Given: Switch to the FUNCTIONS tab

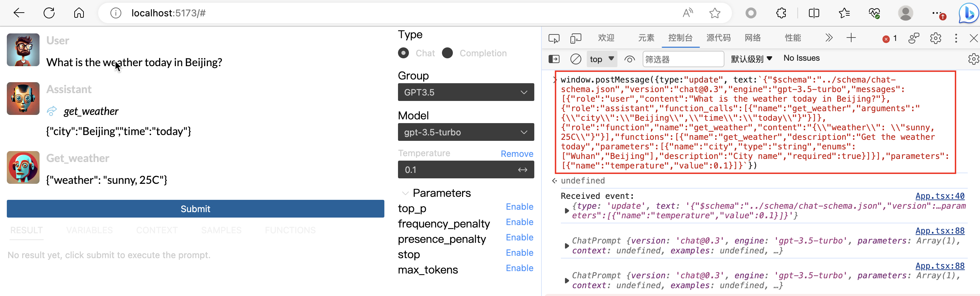Looking at the screenshot, I should (290, 230).
